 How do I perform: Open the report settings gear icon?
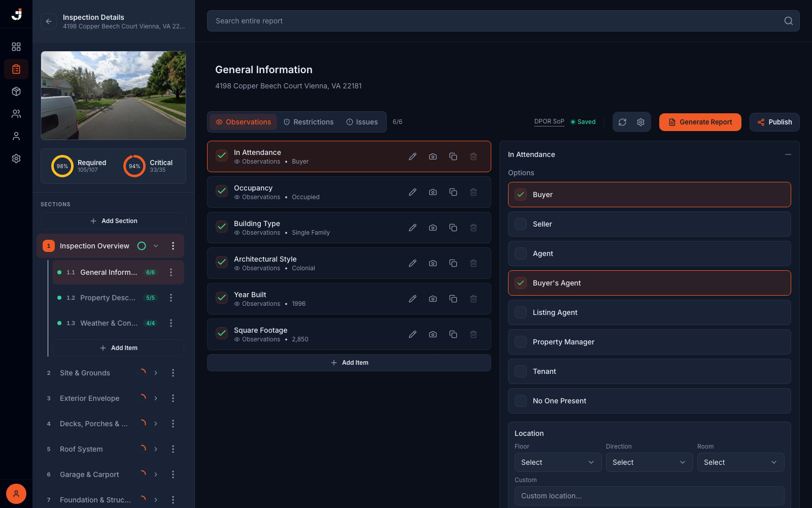640,122
